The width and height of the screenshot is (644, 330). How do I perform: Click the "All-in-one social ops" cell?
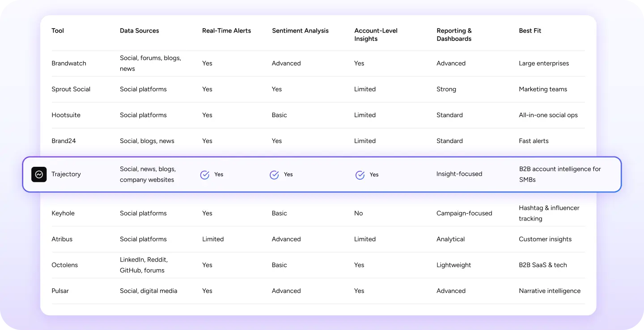pyautogui.click(x=548, y=115)
